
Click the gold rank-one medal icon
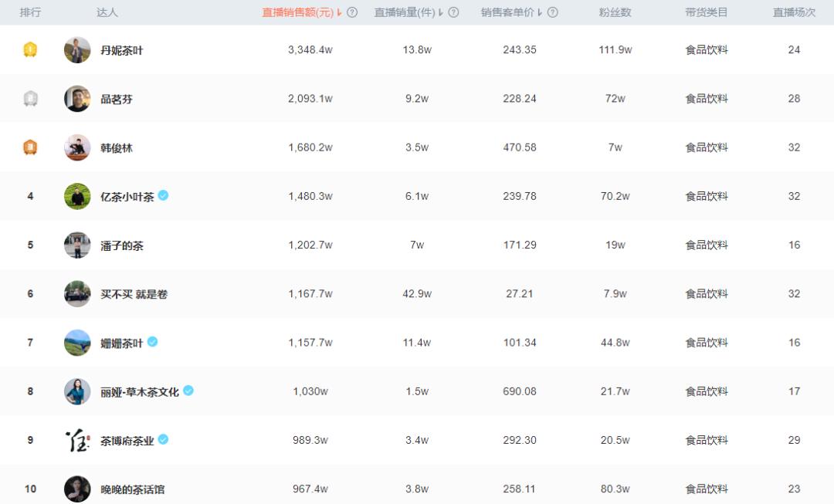(30, 49)
